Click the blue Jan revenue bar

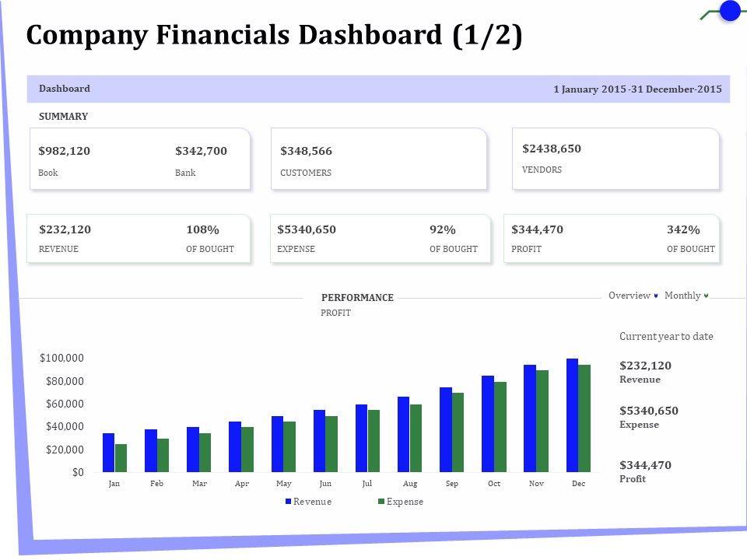tap(109, 453)
